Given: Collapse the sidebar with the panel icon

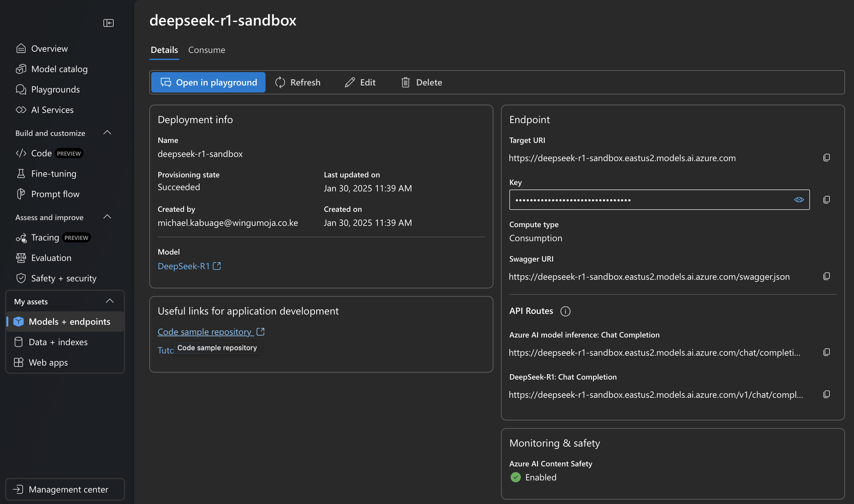Looking at the screenshot, I should [109, 23].
